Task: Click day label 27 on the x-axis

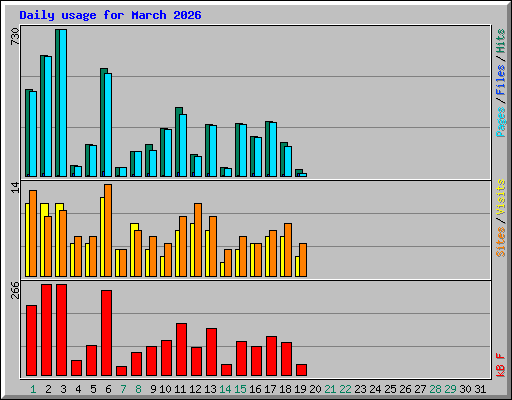Action: tap(420, 389)
